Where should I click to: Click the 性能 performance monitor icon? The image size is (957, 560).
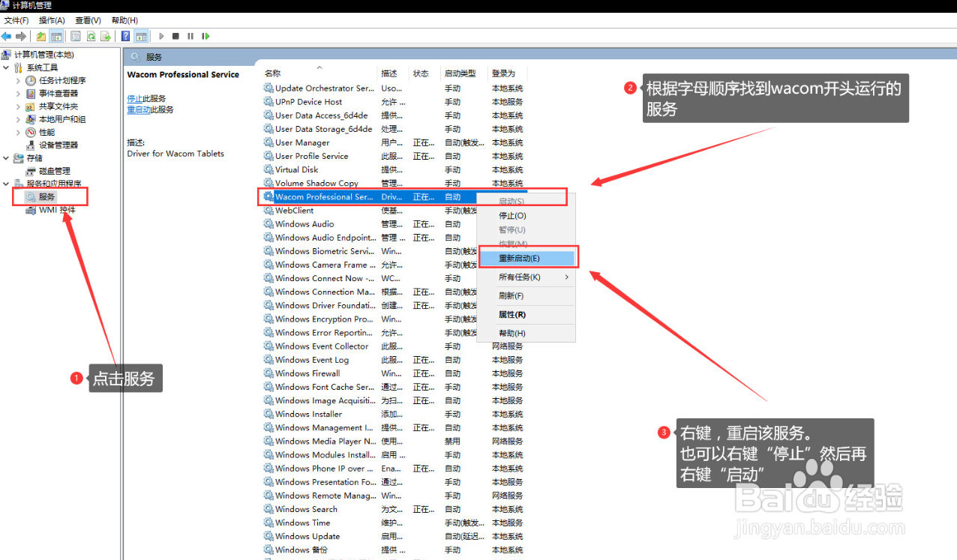pos(31,132)
